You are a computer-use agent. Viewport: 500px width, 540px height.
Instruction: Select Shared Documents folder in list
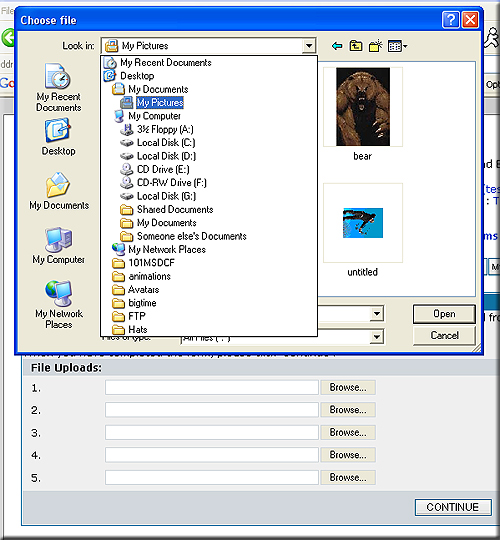point(166,209)
